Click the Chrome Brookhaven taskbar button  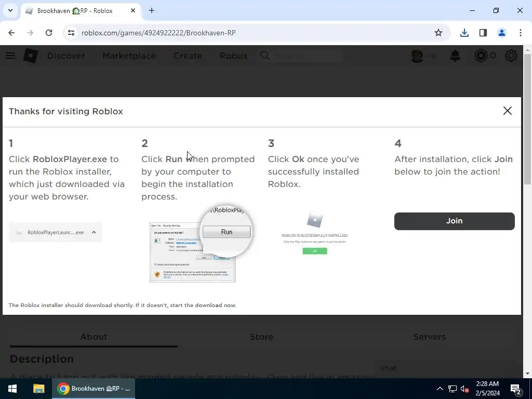point(94,389)
